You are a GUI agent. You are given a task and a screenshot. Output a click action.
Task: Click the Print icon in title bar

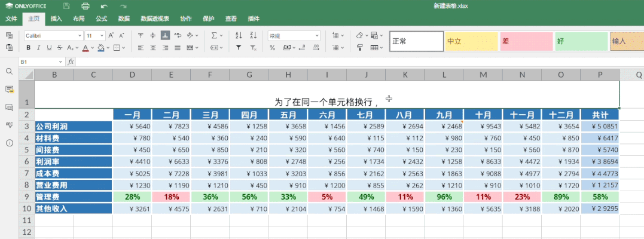(x=86, y=6)
